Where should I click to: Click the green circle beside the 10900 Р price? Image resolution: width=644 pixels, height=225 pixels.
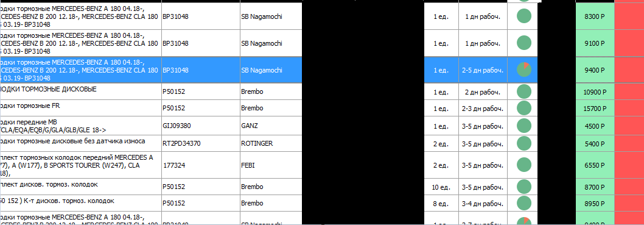click(523, 91)
